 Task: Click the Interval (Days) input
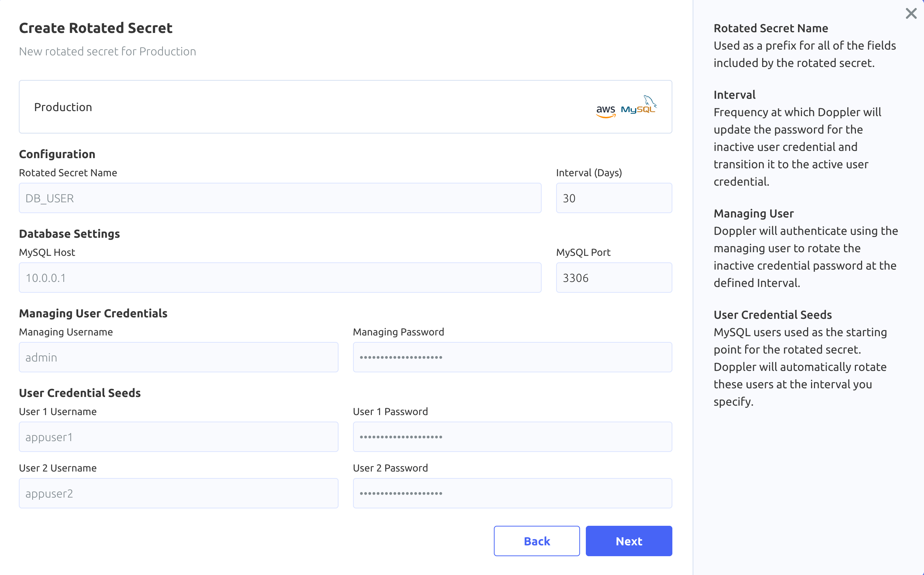[614, 198]
